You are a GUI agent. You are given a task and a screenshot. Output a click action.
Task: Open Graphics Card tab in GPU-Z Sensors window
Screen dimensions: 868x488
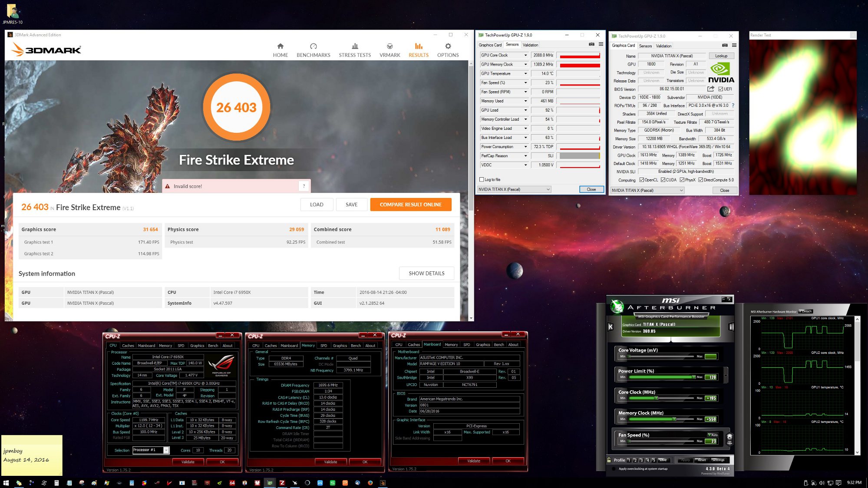490,45
